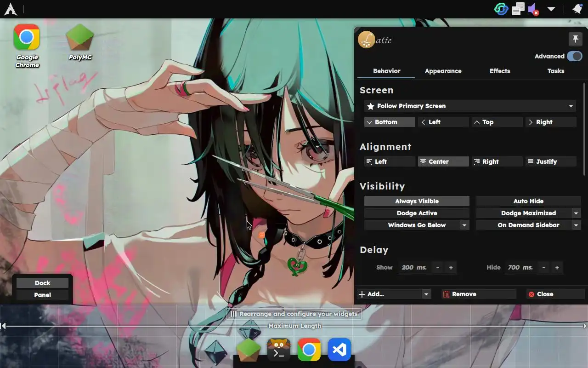588x368 pixels.
Task: Click the Latte logo icon
Action: pyautogui.click(x=366, y=40)
